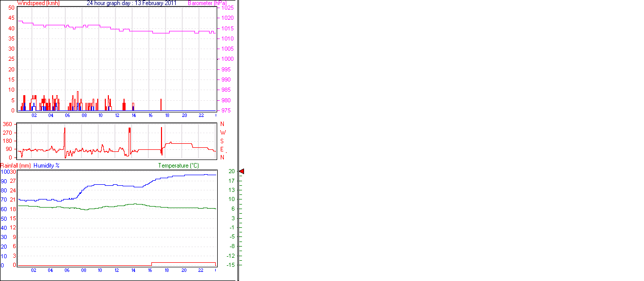Click the red rainfall step at hour 16

152,263
